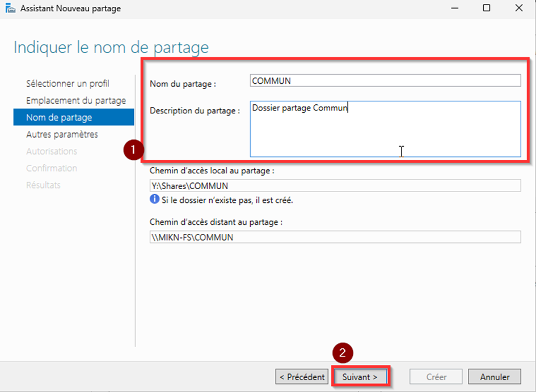Click the remote path field \\MIKN-FS\COMMUN

point(335,237)
